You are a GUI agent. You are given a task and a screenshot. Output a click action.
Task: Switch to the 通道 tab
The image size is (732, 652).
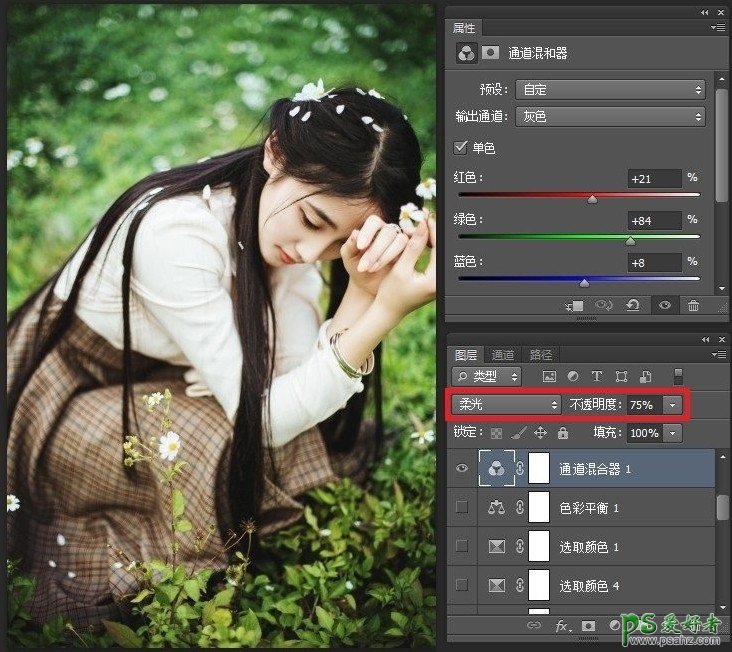(x=503, y=355)
